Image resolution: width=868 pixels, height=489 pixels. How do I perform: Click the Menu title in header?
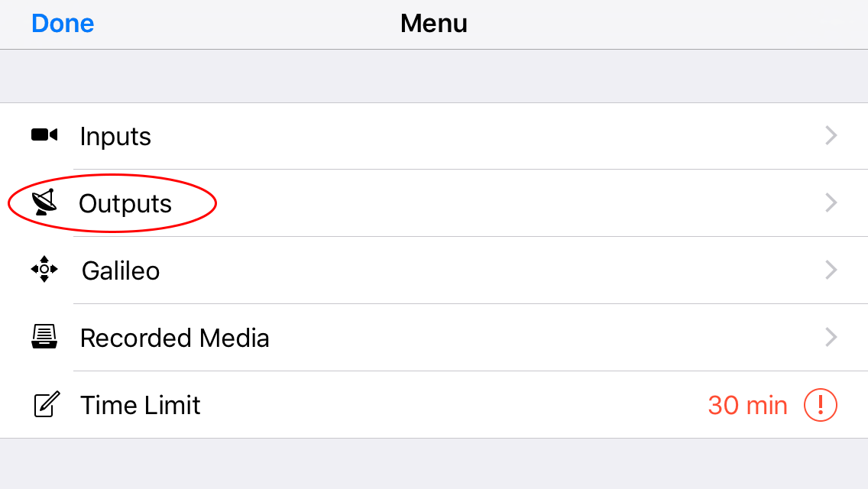pos(434,23)
